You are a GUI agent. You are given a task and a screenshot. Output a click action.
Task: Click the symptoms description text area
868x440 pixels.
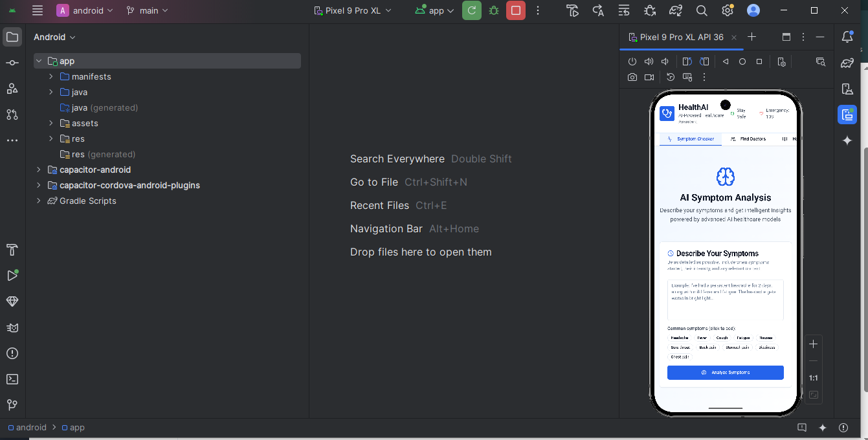click(x=726, y=300)
